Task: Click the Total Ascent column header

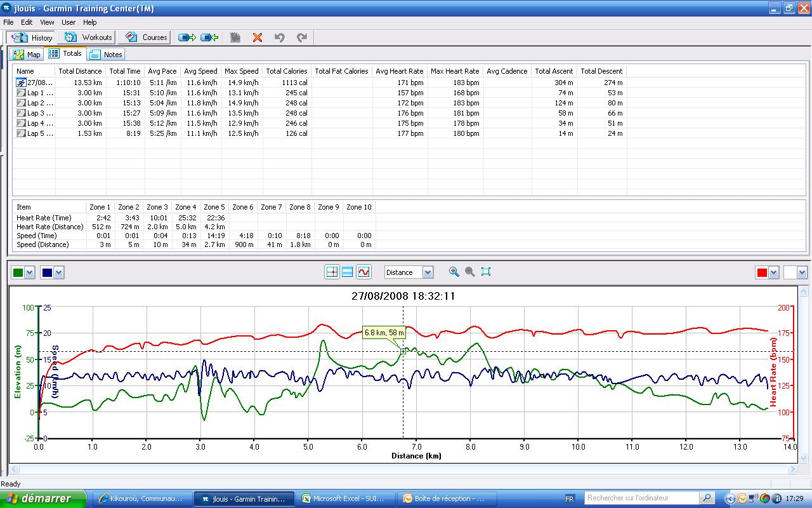Action: [x=554, y=71]
